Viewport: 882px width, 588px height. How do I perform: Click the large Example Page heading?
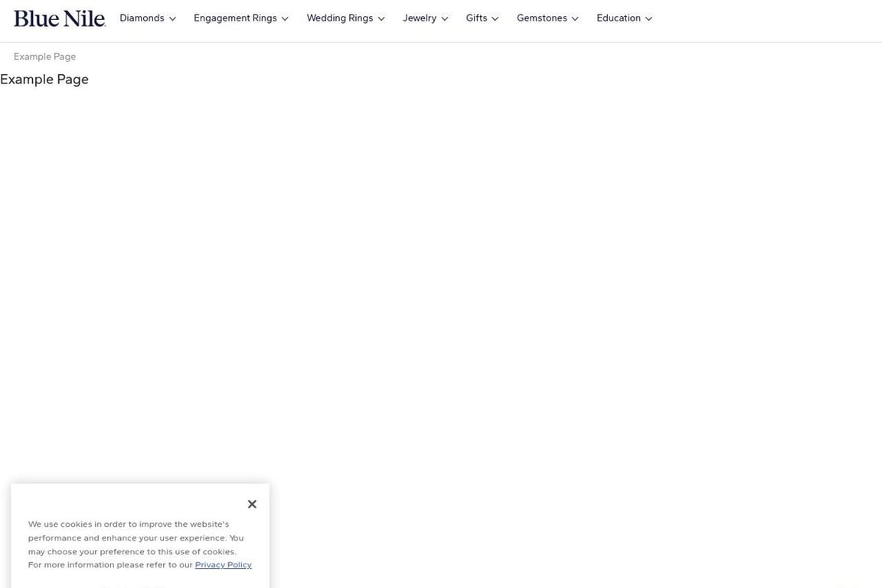click(x=44, y=80)
